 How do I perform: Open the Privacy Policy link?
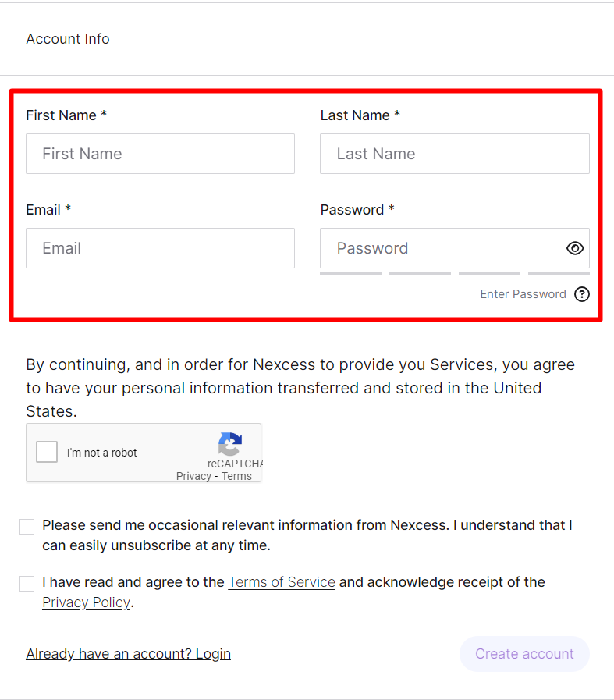(86, 602)
